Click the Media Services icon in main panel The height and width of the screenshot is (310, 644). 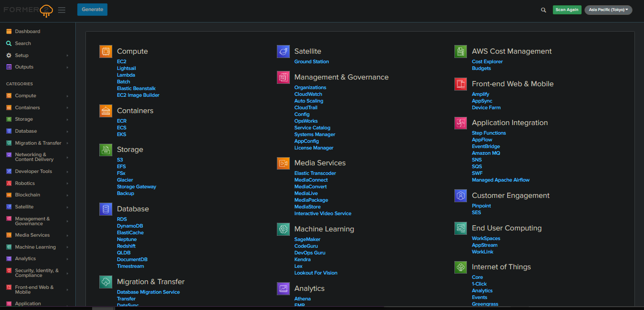[x=283, y=163]
